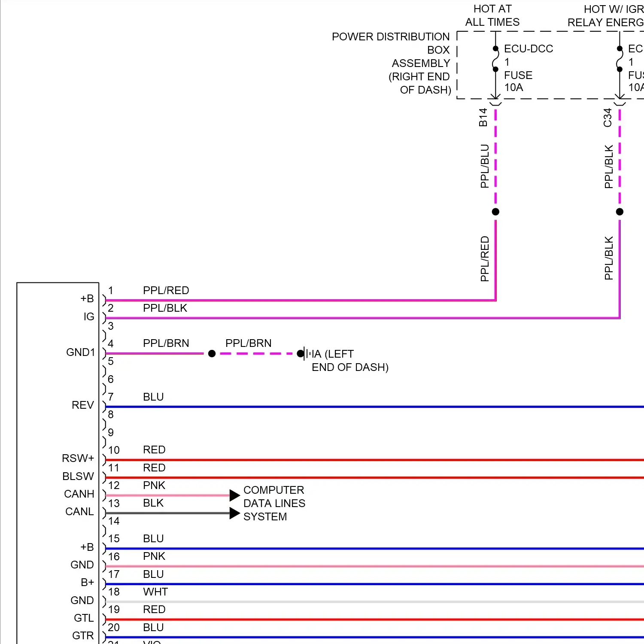Click connector label "C34"
This screenshot has width=644, height=644.
pos(608,118)
